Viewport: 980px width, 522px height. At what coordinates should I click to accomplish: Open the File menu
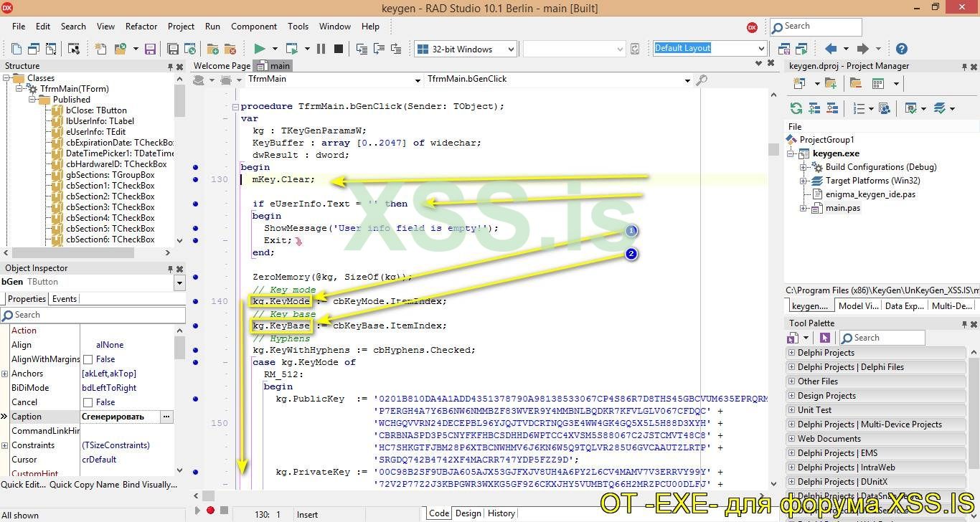[19, 27]
